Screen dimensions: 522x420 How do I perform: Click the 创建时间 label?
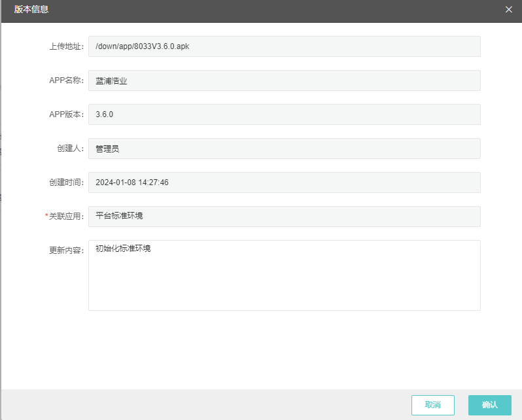point(66,182)
